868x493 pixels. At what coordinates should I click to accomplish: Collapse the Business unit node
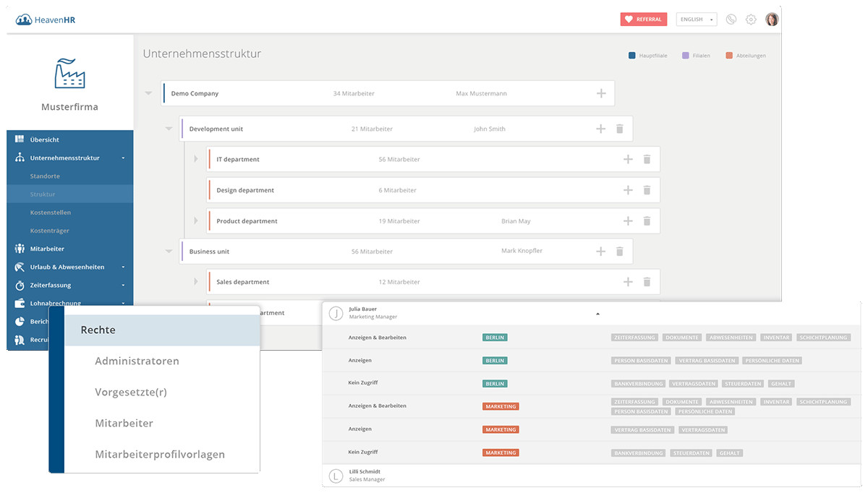pyautogui.click(x=169, y=252)
